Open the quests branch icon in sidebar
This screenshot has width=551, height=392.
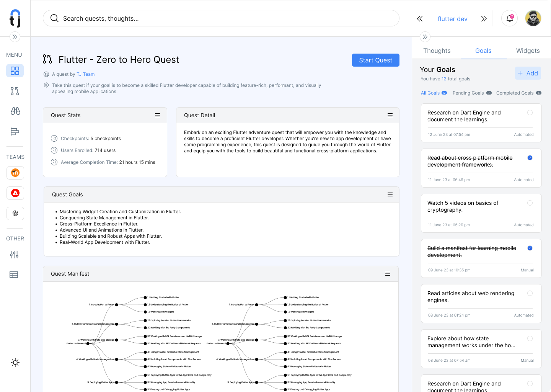pos(15,91)
